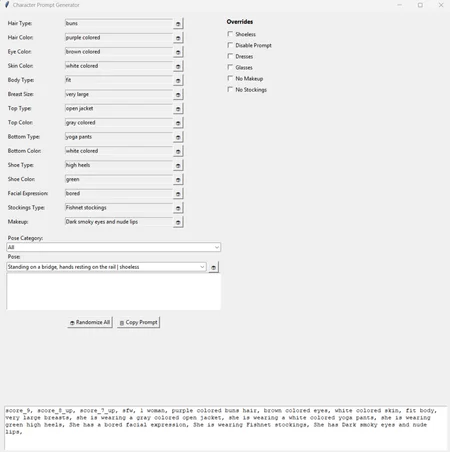Click into the Body Type input field
This screenshot has width=450, height=452.
click(x=119, y=80)
